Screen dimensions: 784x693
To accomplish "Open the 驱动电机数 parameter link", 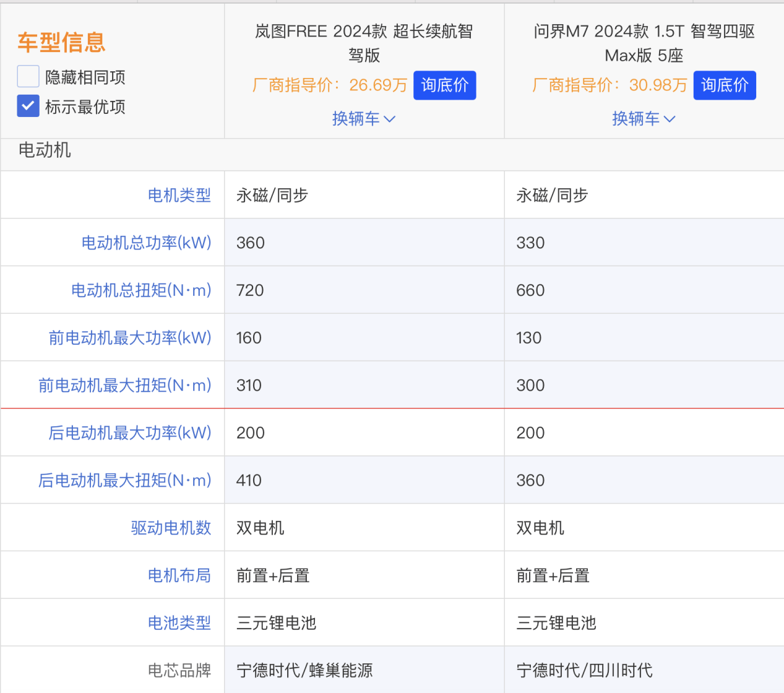I will 171,528.
